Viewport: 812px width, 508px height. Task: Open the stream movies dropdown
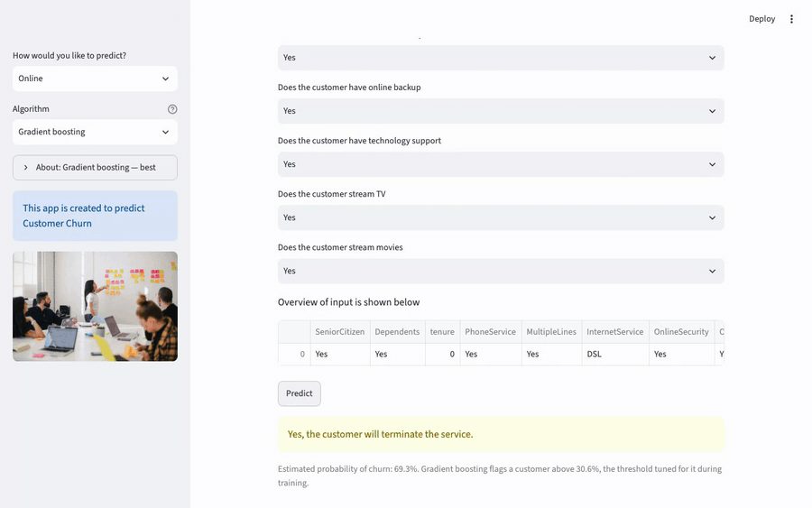(x=501, y=271)
